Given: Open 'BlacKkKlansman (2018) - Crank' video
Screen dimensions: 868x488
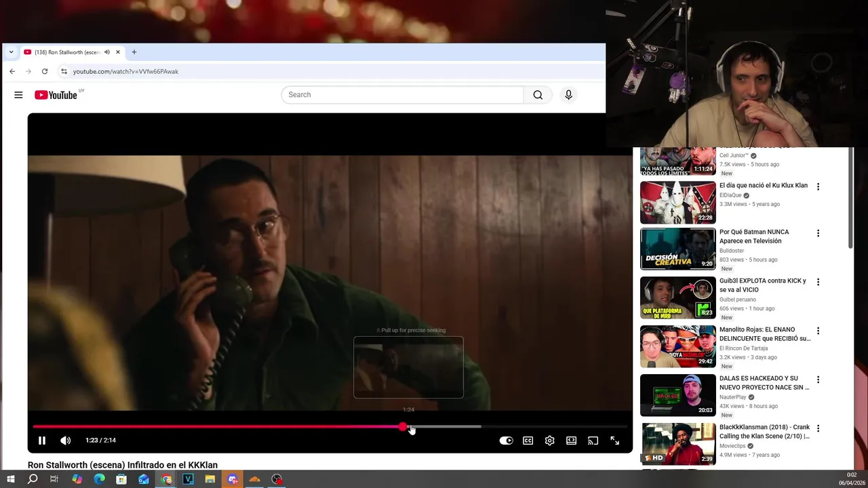Looking at the screenshot, I should pyautogui.click(x=765, y=432).
